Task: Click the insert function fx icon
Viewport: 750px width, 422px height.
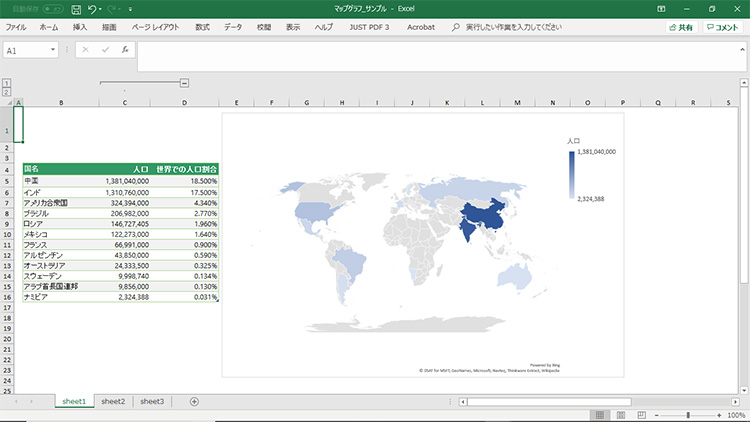Action: click(x=124, y=49)
